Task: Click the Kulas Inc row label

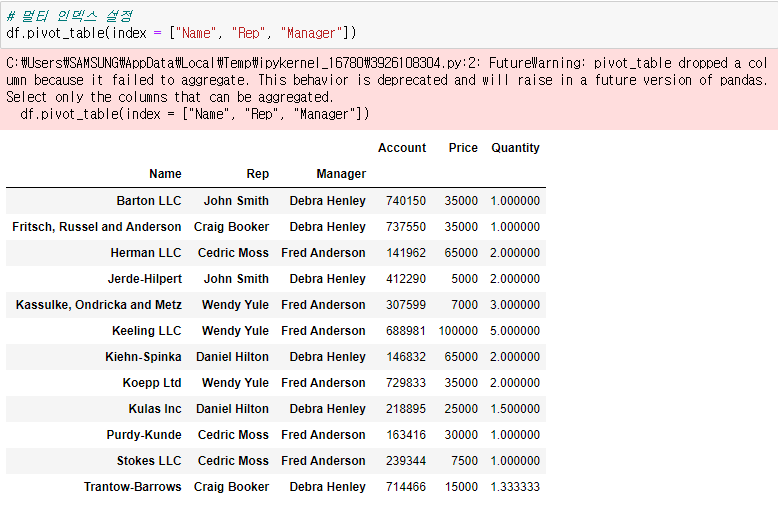Action: [155, 409]
